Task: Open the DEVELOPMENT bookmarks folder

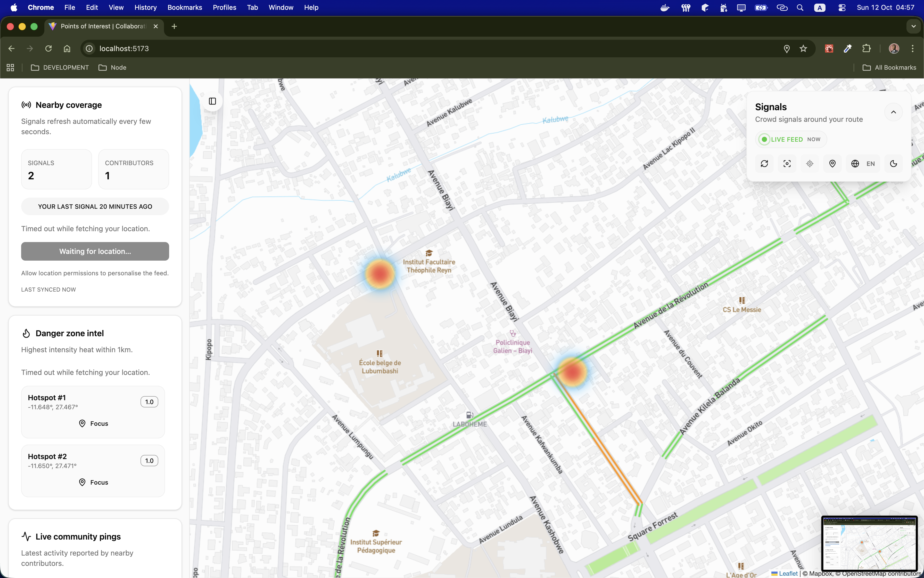Action: [60, 68]
